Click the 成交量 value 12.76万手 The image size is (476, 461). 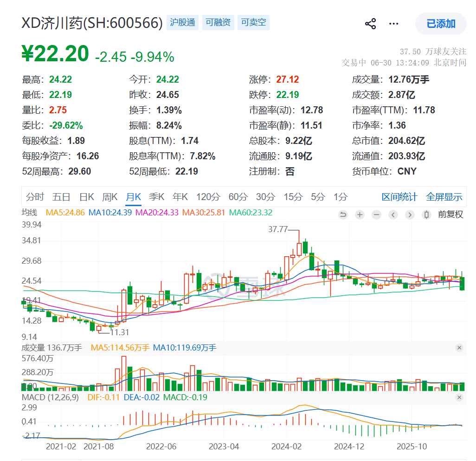(409, 79)
